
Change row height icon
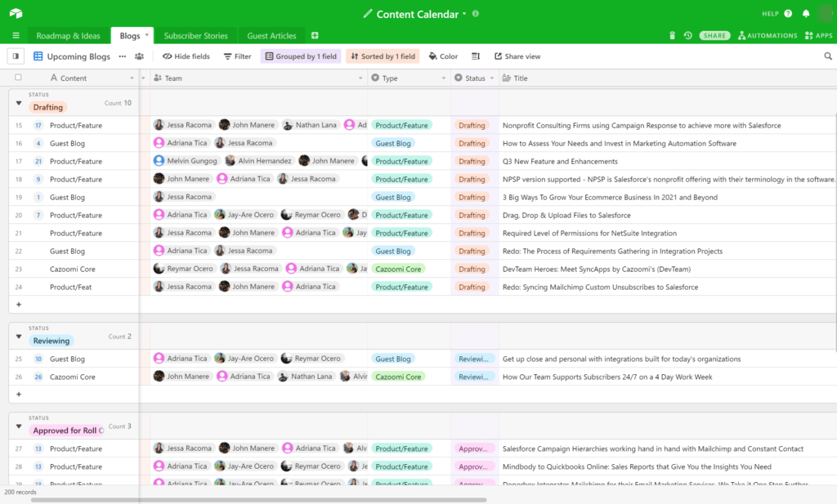[x=476, y=56]
